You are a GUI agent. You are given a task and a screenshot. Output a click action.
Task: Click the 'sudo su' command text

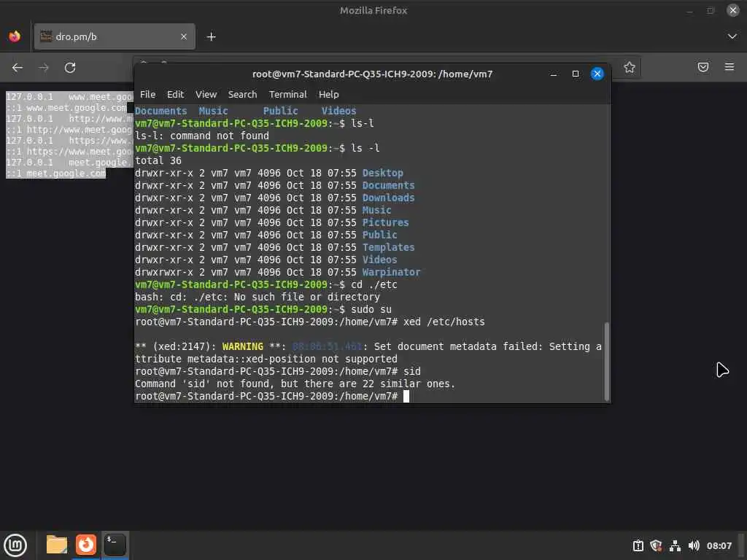pos(371,309)
